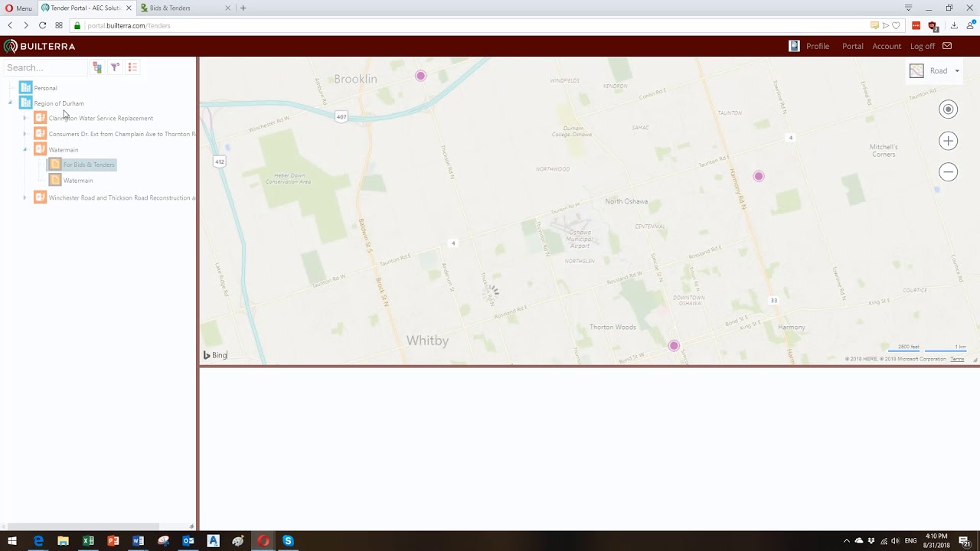Click the Clarington Water Service project icon
The height and width of the screenshot is (551, 980).
pos(41,118)
